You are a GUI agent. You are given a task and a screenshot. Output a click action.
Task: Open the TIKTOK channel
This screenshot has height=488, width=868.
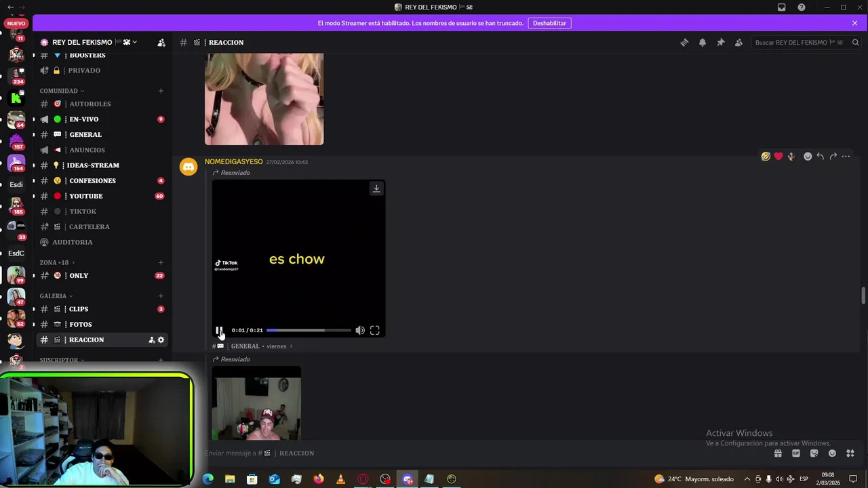(102, 211)
